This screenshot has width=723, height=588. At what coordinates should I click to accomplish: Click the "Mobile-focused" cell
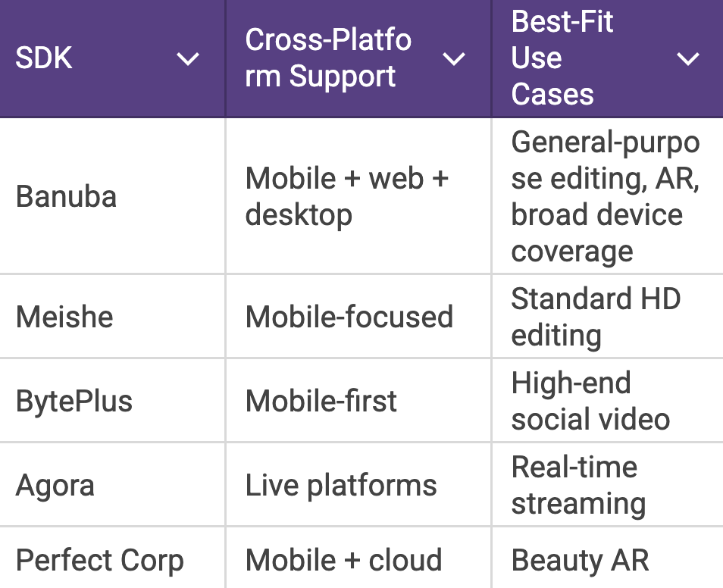pyautogui.click(x=349, y=316)
